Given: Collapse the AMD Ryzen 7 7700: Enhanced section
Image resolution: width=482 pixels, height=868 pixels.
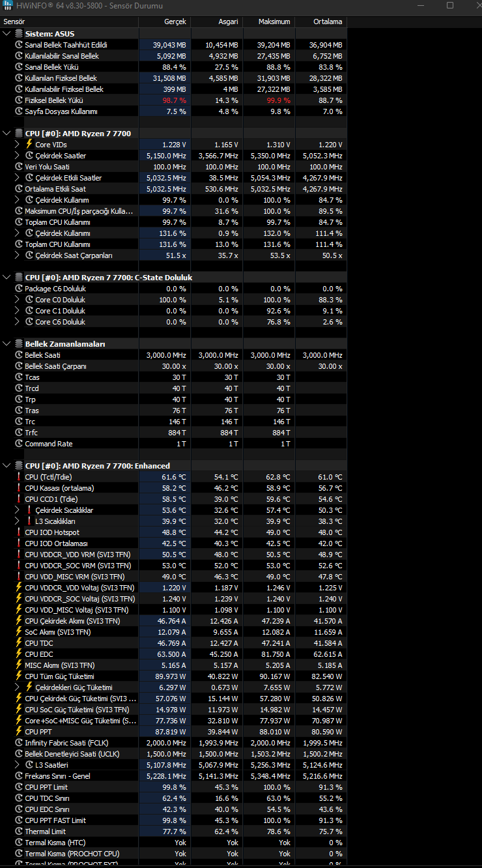Looking at the screenshot, I should (x=7, y=466).
